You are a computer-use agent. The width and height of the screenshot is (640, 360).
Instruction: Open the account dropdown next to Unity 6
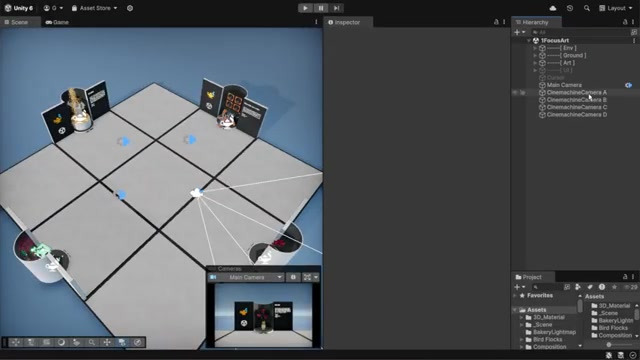click(53, 8)
